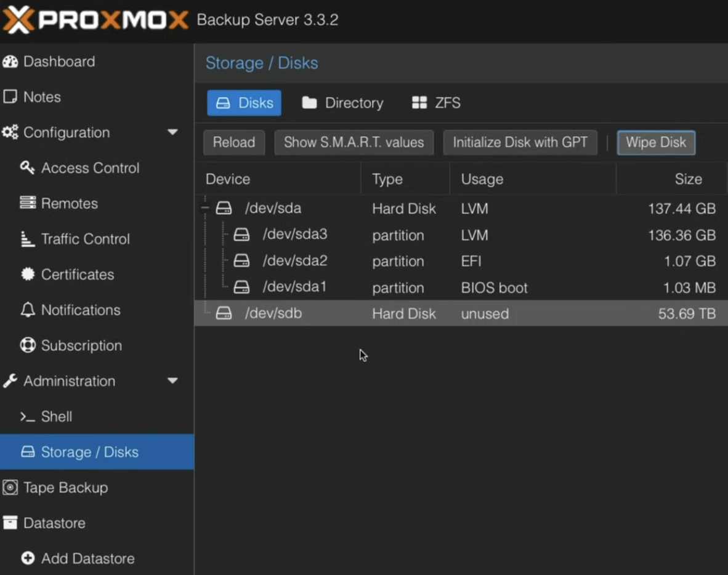This screenshot has height=575, width=728.
Task: Reload the disk list
Action: coord(233,142)
